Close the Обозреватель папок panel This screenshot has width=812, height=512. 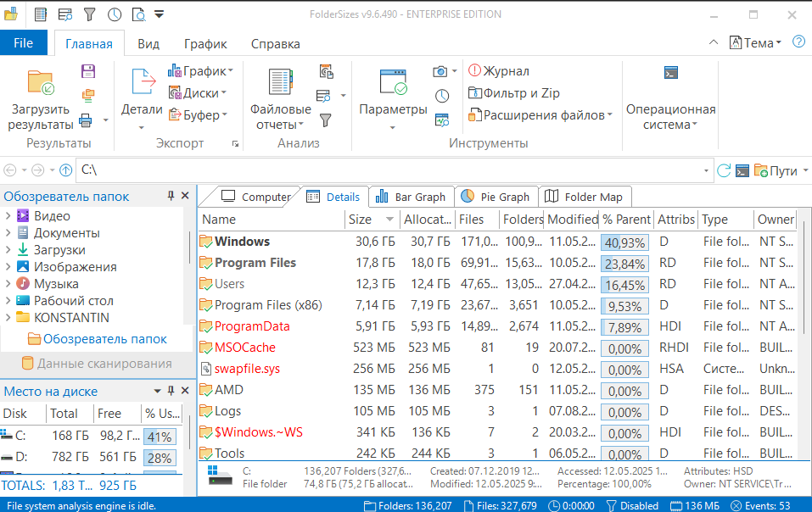(185, 196)
